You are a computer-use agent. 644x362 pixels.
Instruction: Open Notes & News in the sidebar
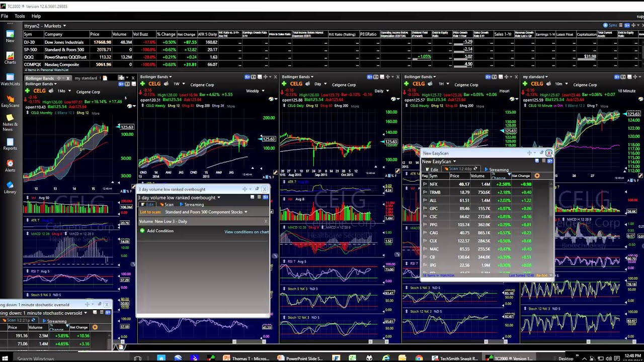[10, 123]
